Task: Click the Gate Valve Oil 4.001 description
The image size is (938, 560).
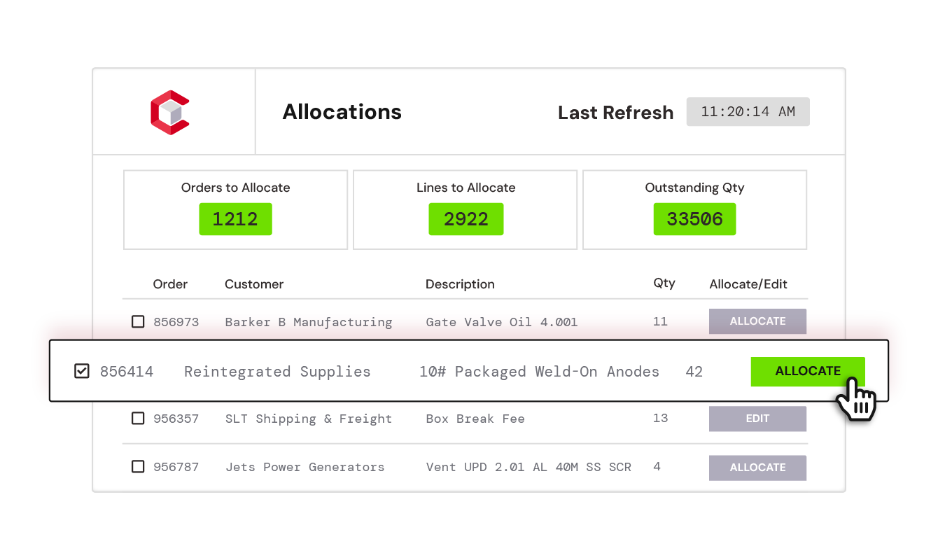Action: 501,322
